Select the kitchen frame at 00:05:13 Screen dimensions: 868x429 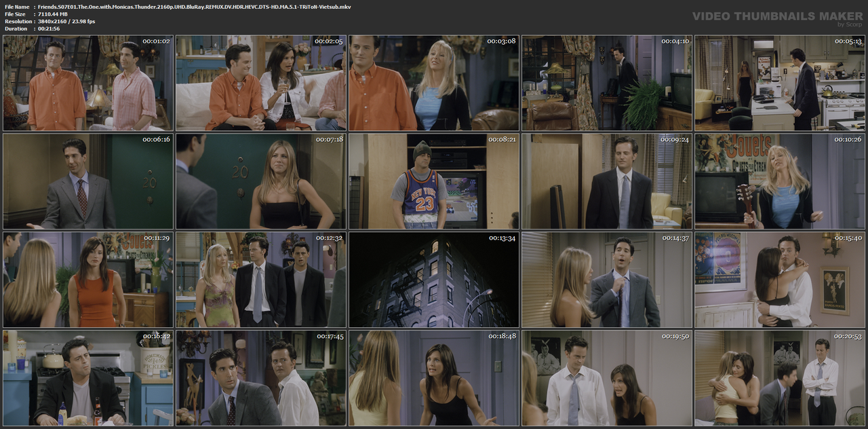[780, 83]
